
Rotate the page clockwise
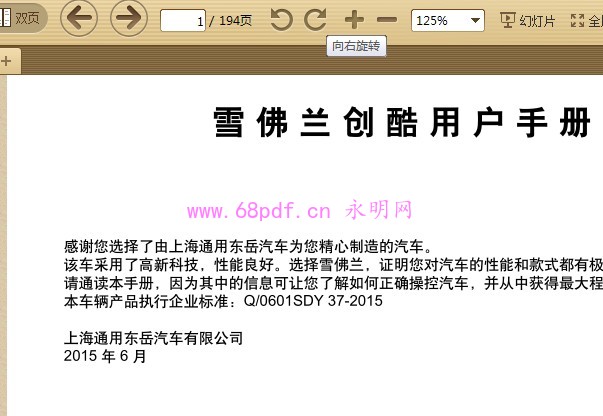[315, 20]
